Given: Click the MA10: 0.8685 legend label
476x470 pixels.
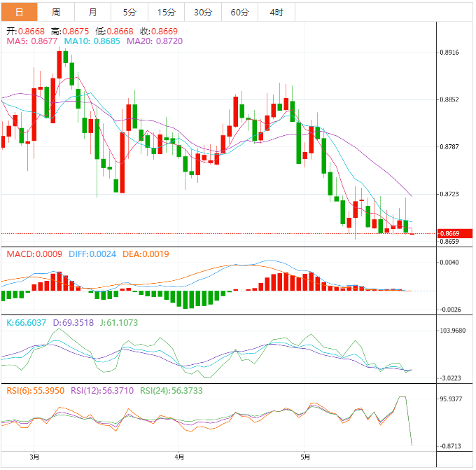Looking at the screenshot, I should tap(92, 42).
